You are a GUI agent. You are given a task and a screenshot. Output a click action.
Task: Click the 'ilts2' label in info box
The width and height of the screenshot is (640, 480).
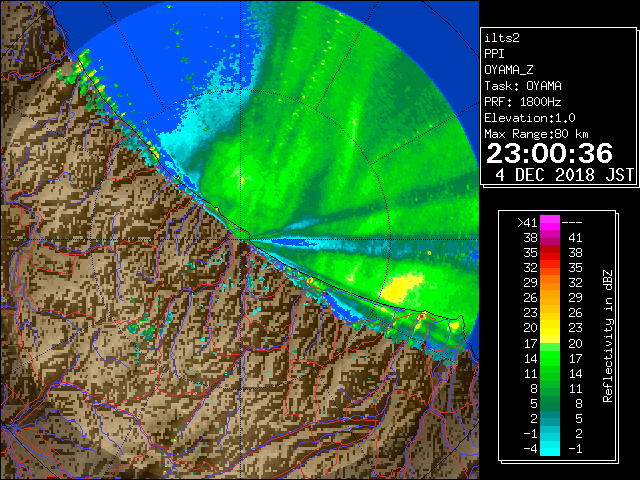point(502,38)
